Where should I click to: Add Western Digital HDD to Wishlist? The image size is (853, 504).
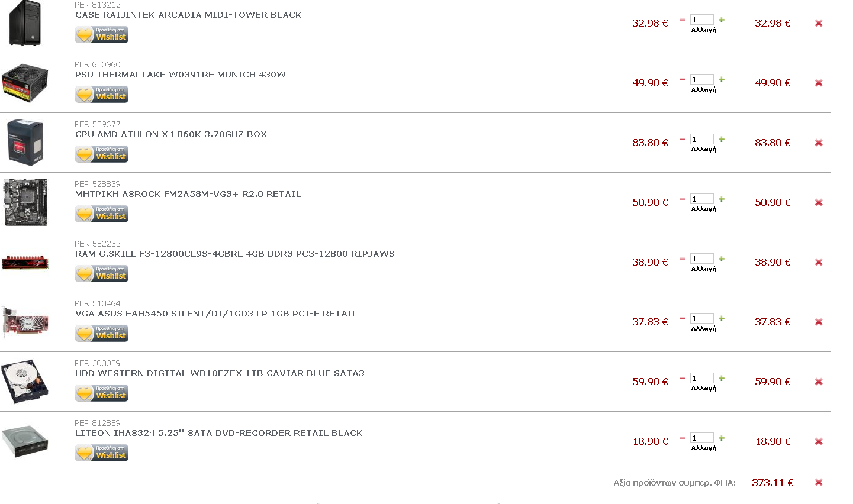[102, 393]
